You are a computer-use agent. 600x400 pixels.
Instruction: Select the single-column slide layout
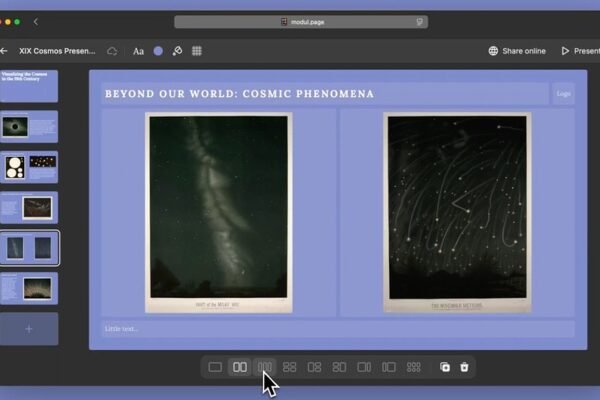click(215, 367)
